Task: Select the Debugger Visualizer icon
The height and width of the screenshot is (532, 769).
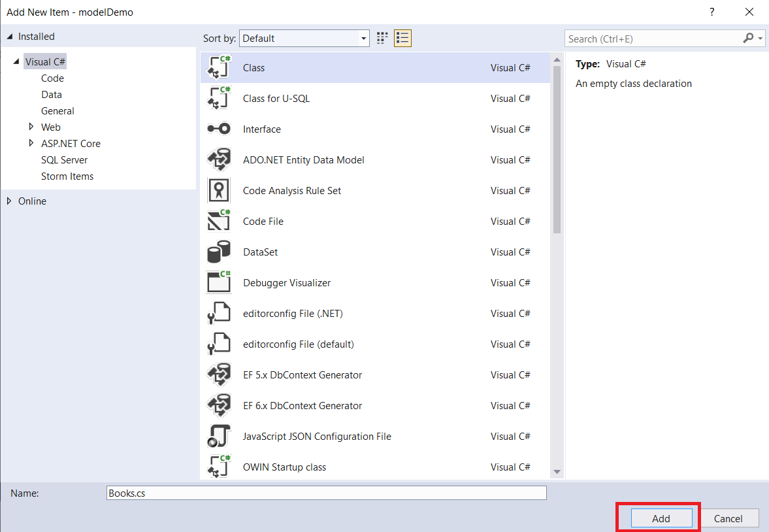Action: tap(219, 283)
